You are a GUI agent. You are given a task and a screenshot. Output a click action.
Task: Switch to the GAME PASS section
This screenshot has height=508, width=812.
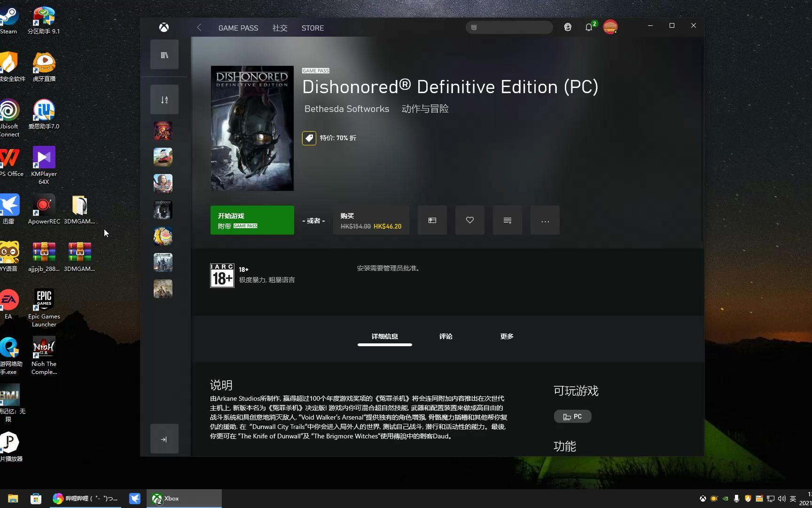pyautogui.click(x=238, y=28)
